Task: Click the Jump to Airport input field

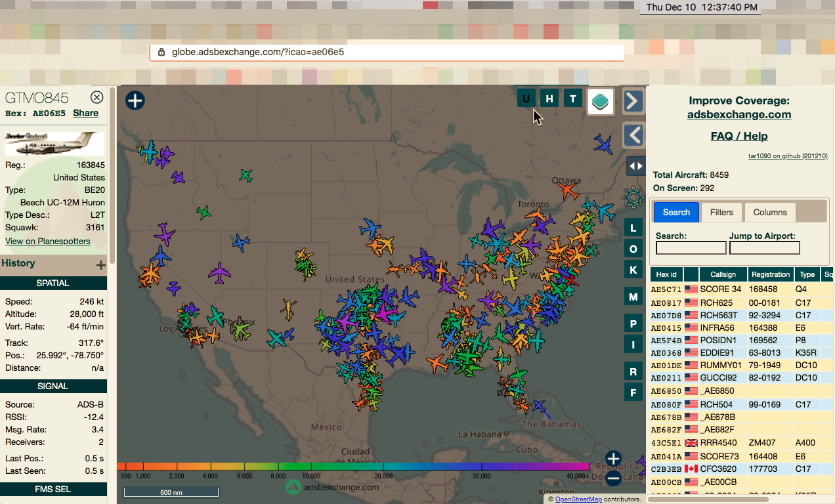Action: (765, 247)
